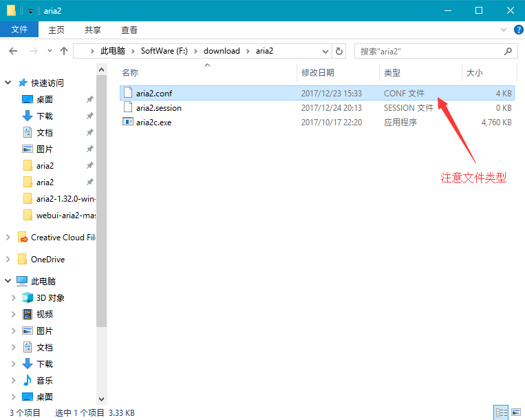Click the search magnifier icon
This screenshot has height=420, width=525.
coord(508,51)
